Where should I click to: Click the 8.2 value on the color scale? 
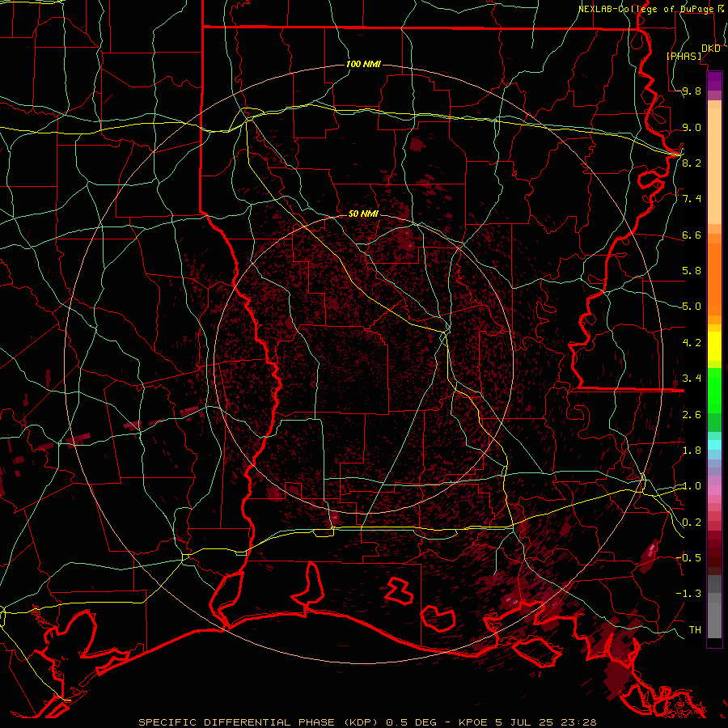(692, 163)
